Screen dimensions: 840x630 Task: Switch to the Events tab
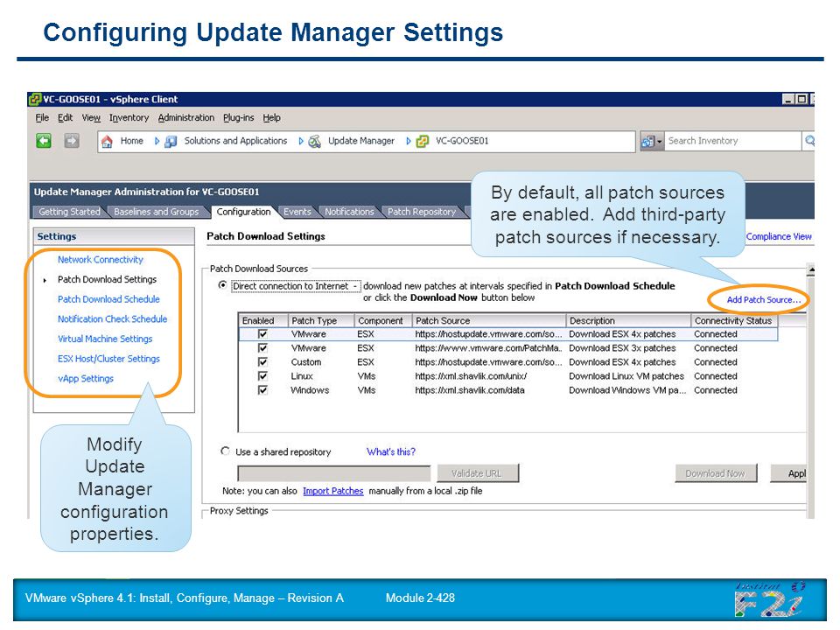(297, 212)
